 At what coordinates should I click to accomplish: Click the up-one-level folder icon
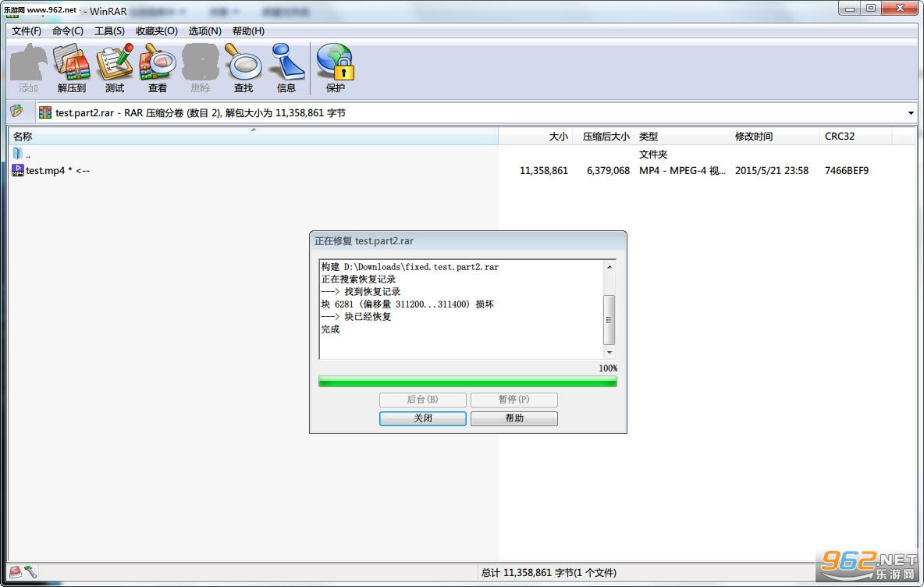coord(16,112)
